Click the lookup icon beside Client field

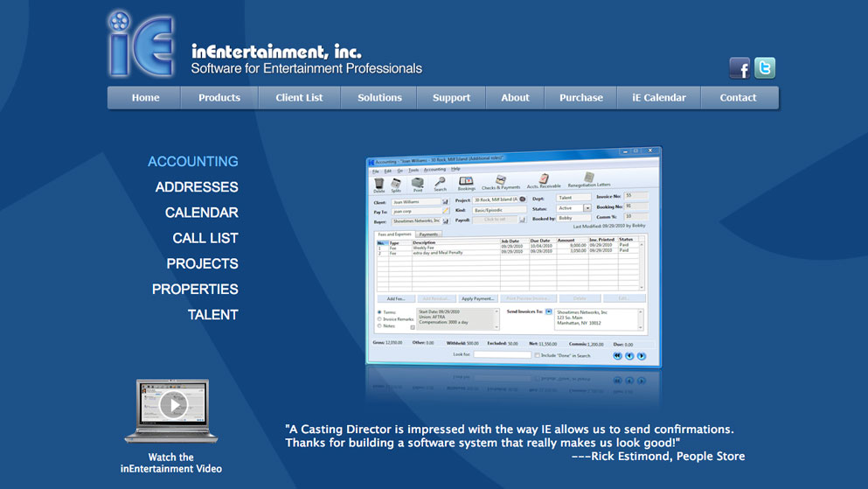pos(445,201)
